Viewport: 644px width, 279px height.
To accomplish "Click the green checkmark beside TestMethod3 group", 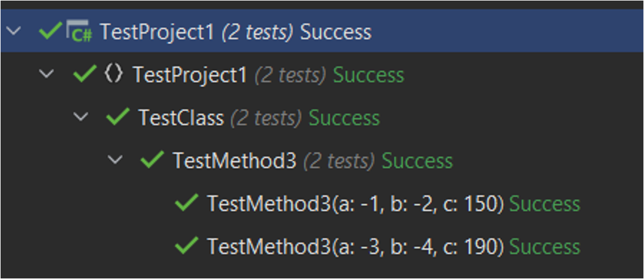I will pyautogui.click(x=153, y=161).
